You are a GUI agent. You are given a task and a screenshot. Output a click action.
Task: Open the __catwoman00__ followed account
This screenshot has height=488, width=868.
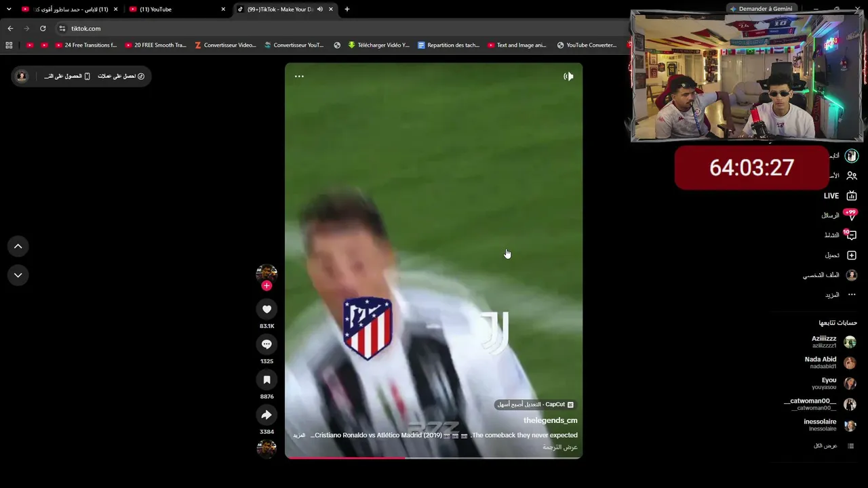point(820,405)
